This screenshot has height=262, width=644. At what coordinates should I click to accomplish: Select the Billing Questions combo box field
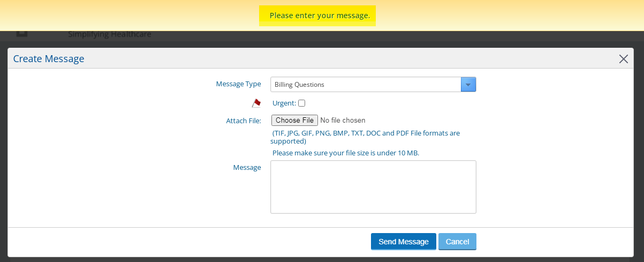click(x=373, y=85)
